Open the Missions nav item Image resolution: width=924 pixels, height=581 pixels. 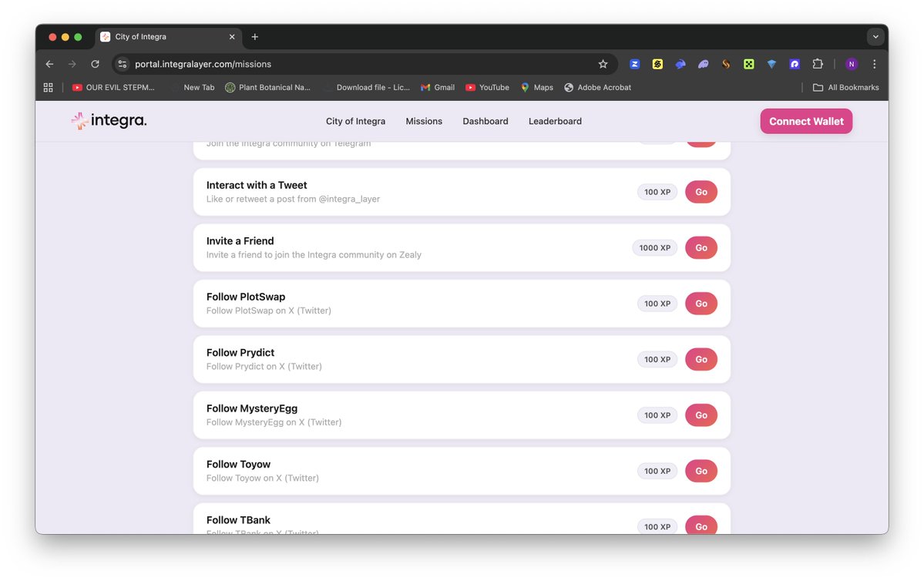pyautogui.click(x=424, y=121)
